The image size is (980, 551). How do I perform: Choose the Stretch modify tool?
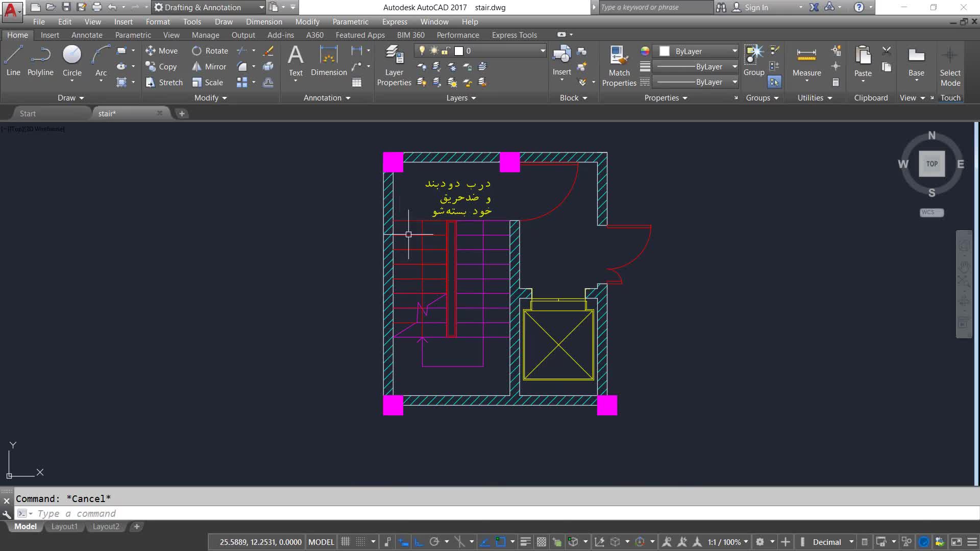(164, 82)
